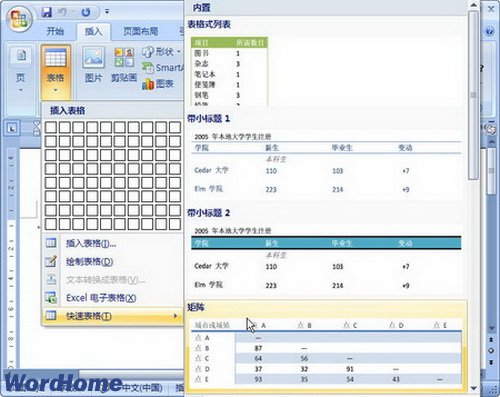Click the 内置 gallery header
The width and height of the screenshot is (500, 397).
pos(202,7)
